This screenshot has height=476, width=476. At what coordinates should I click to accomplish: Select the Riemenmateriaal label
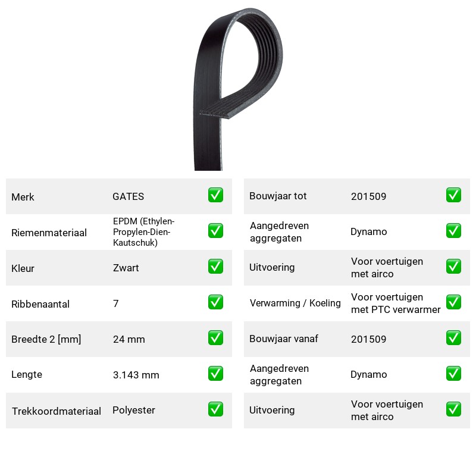click(49, 233)
